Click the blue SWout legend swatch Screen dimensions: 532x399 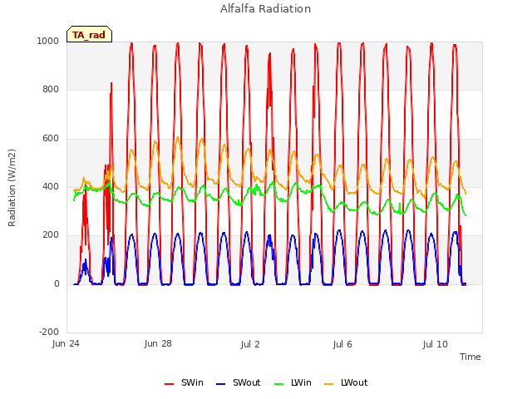click(x=220, y=384)
